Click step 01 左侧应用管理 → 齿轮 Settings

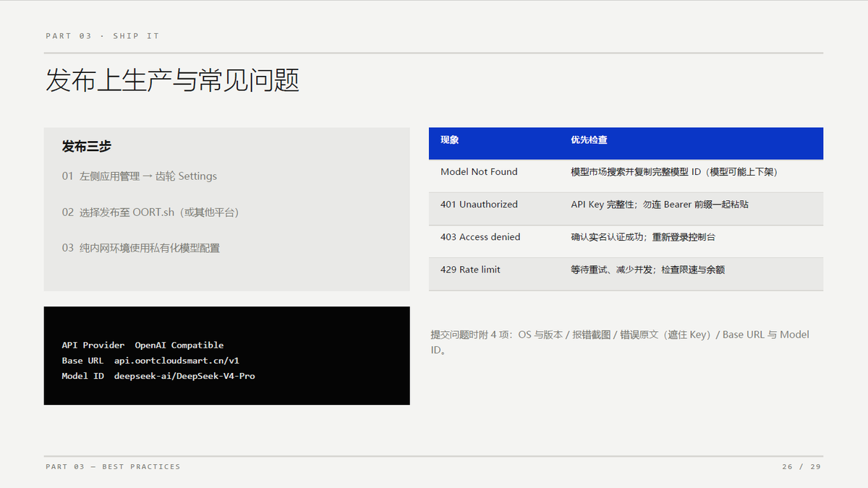pos(140,176)
